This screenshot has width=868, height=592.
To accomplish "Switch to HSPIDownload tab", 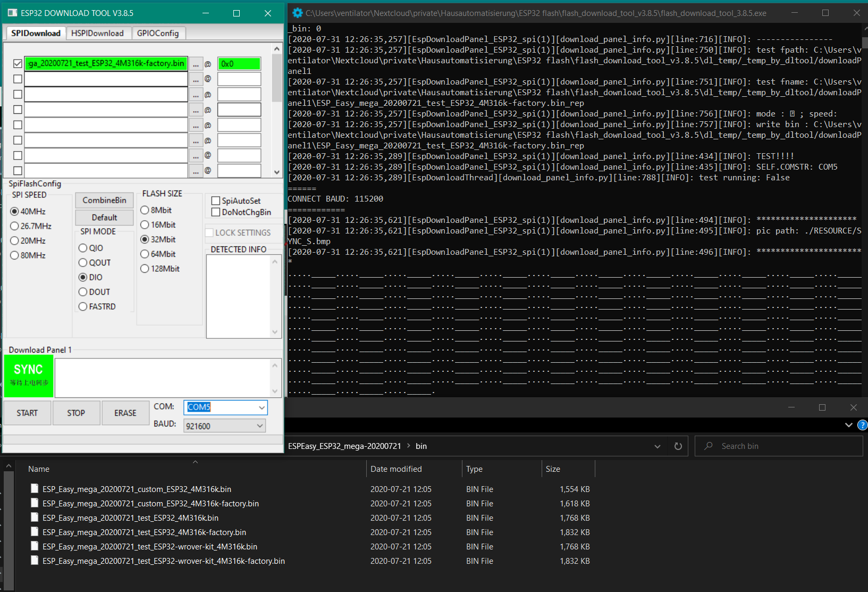I will pos(97,33).
